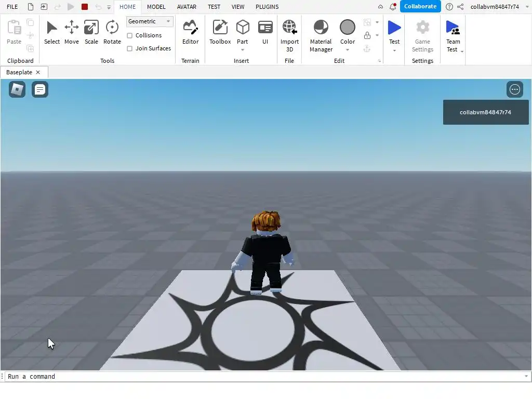
Task: Open the UI insert tool
Action: 265,32
